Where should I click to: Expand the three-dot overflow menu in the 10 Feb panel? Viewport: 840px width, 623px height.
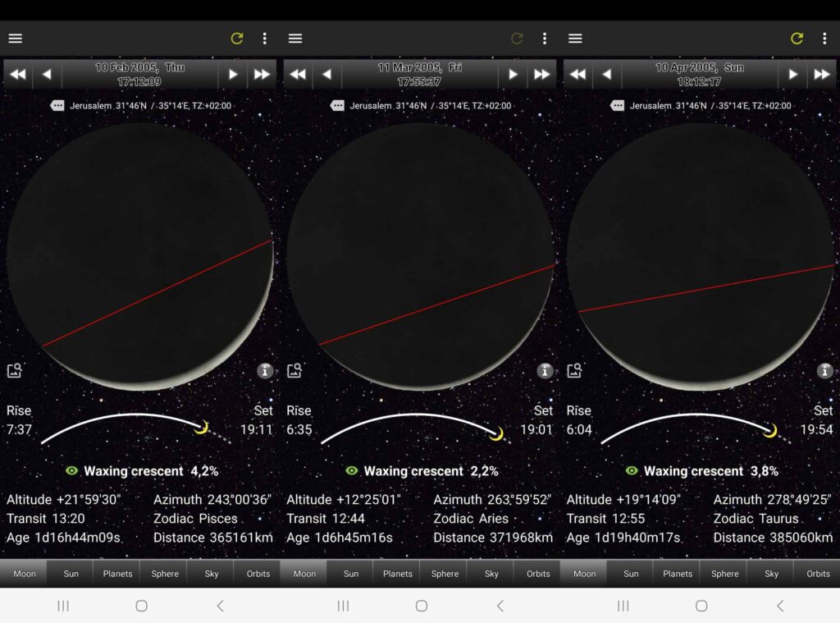[264, 39]
